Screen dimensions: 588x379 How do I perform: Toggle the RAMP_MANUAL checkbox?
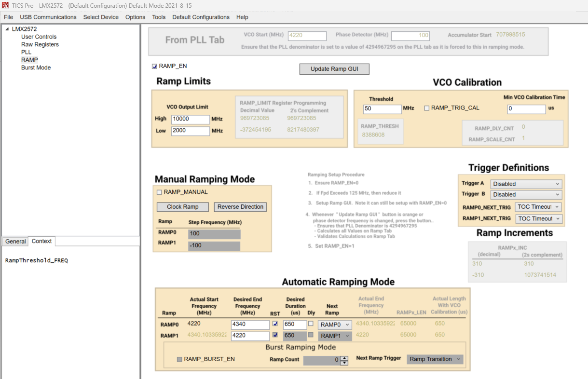coord(159,192)
